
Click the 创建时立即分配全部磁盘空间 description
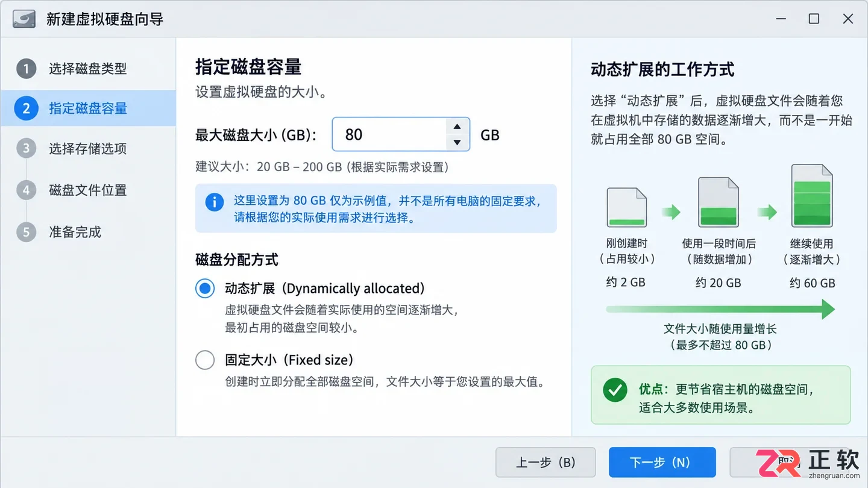pos(385,382)
